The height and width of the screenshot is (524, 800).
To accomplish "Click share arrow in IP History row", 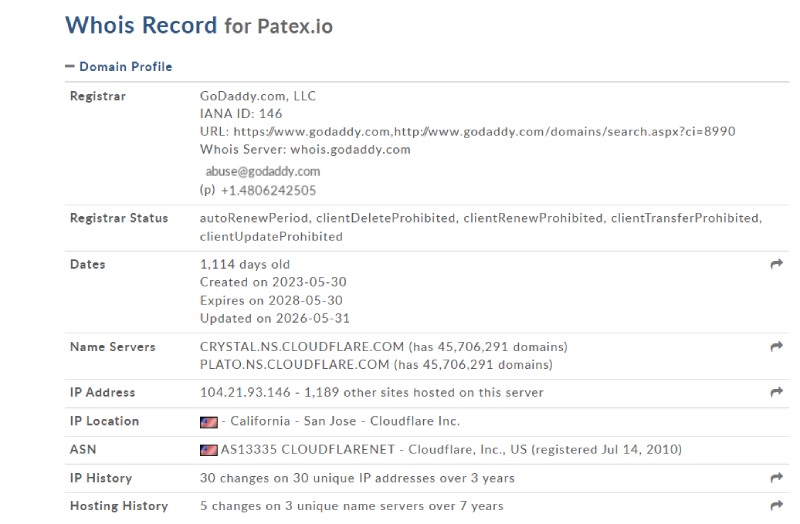I will [777, 478].
